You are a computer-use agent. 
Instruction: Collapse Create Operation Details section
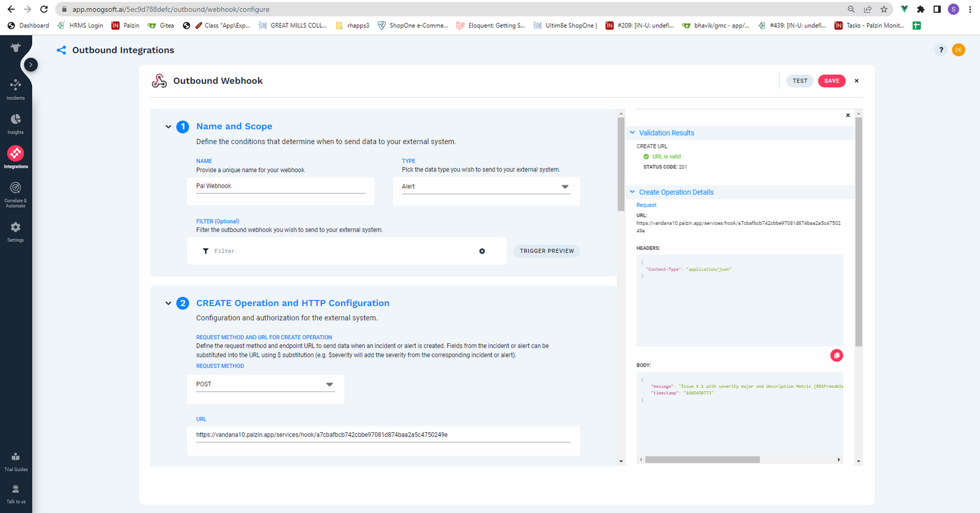[632, 192]
